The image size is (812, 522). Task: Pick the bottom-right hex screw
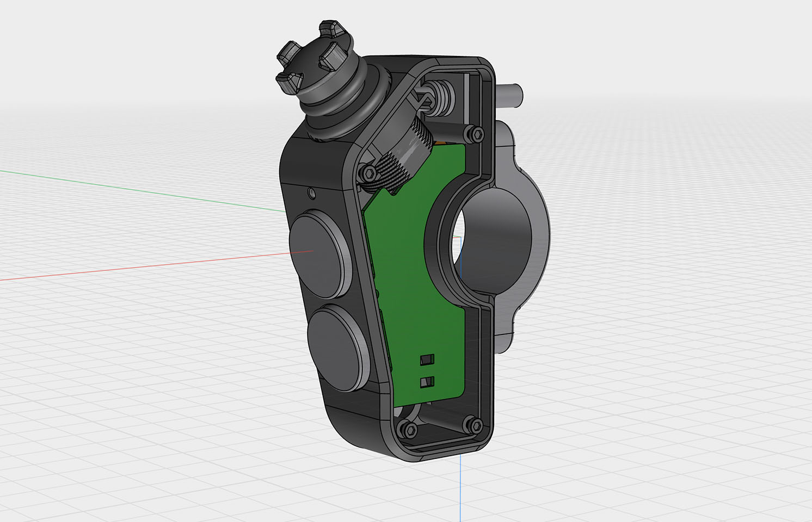(x=475, y=425)
